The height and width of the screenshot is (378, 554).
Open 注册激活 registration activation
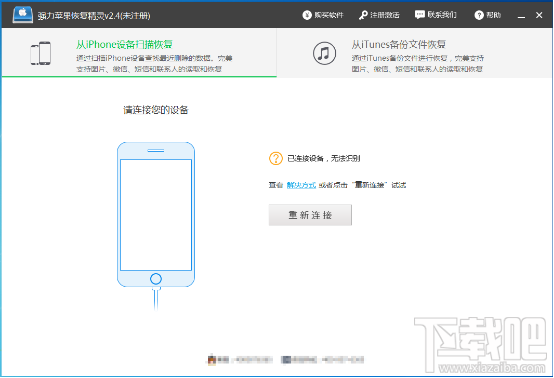tap(379, 15)
